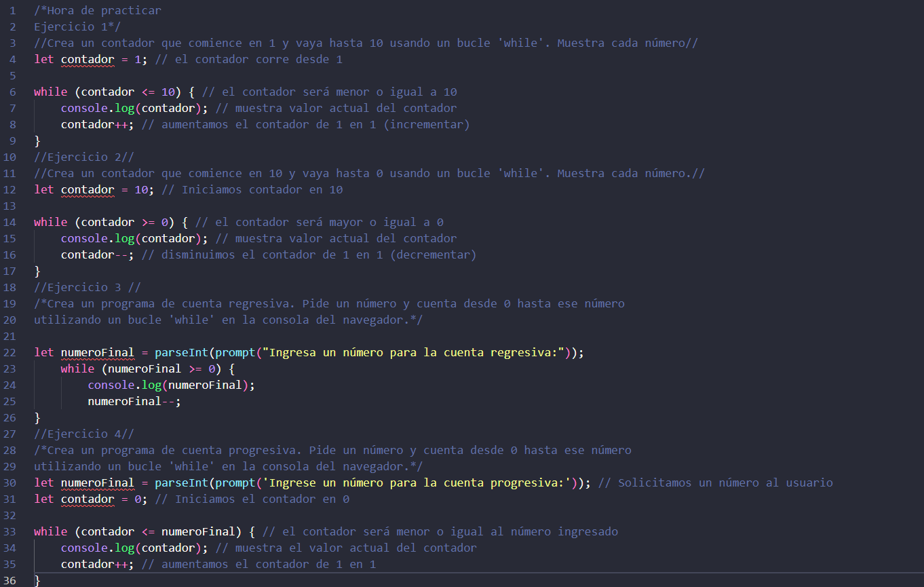Viewport: 924px width, 587px height.
Task: Click comment '// el contador corre desde 1'
Action: pos(248,59)
